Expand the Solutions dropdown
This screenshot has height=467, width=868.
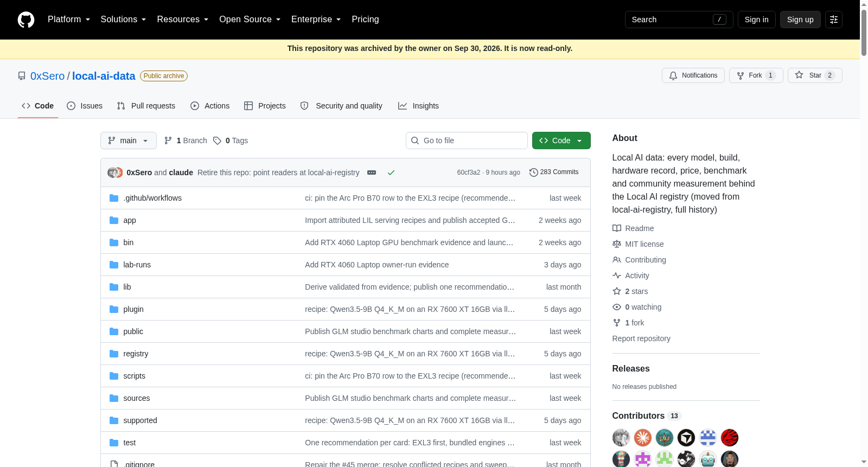pos(123,20)
